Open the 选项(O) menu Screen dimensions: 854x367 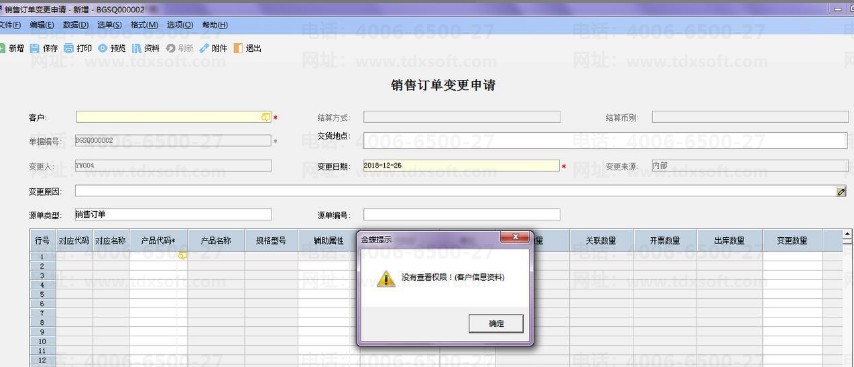pyautogui.click(x=180, y=25)
